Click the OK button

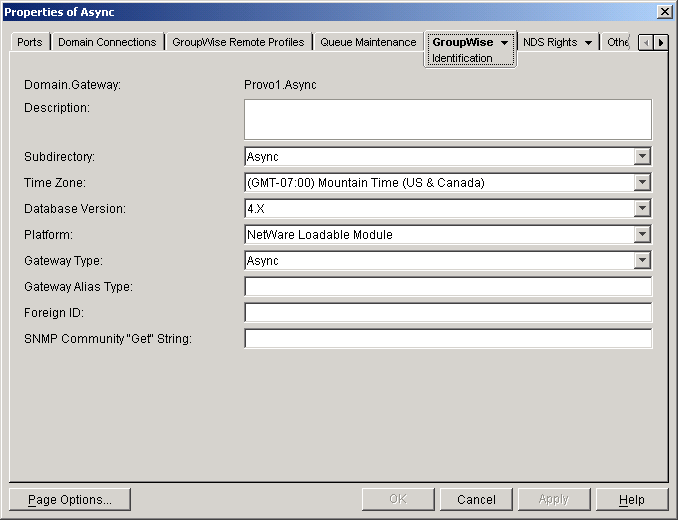click(398, 500)
